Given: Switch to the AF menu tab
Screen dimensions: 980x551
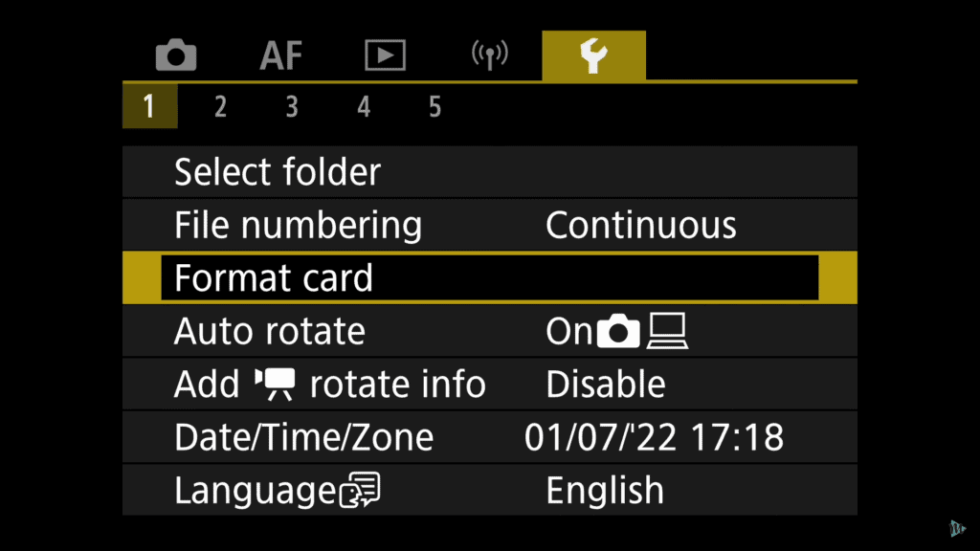Looking at the screenshot, I should [x=281, y=55].
